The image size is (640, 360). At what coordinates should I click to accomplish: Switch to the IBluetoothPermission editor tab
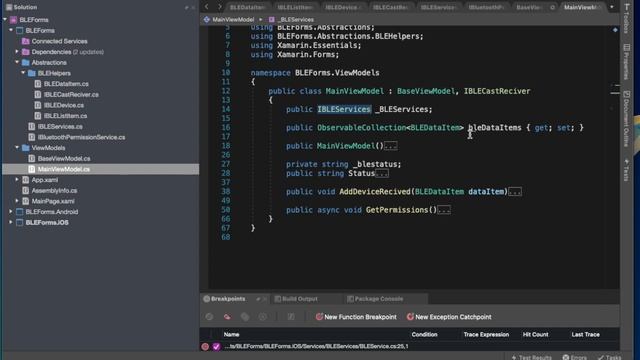[x=486, y=7]
